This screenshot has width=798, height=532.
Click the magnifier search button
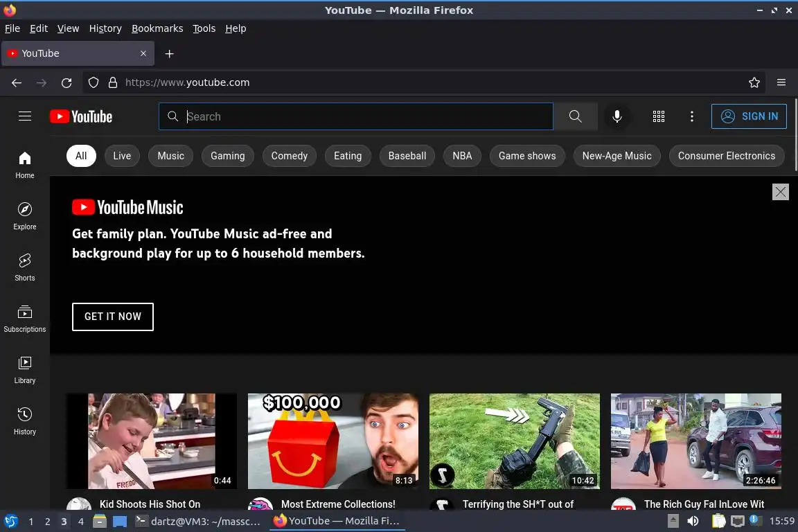(575, 116)
